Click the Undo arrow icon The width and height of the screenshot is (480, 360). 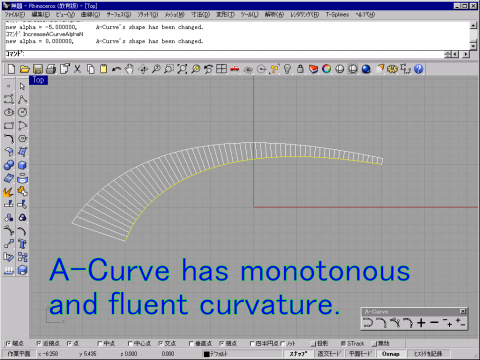[116, 69]
